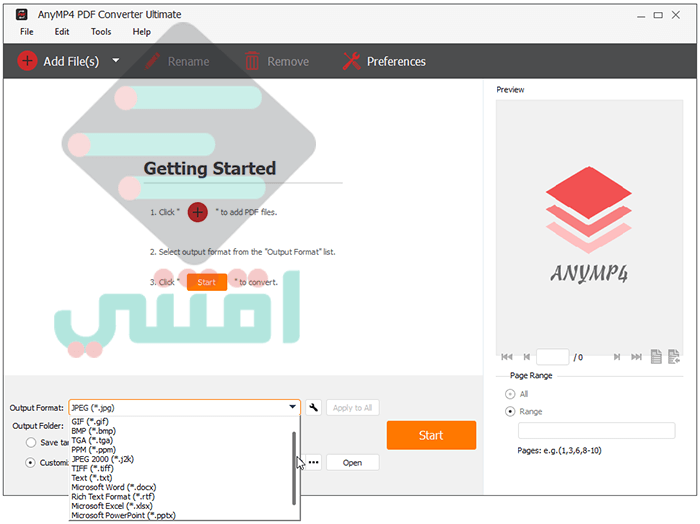Screen dimensions: 700x524
Task: Open Preferences from the toolbar
Action: 384,61
